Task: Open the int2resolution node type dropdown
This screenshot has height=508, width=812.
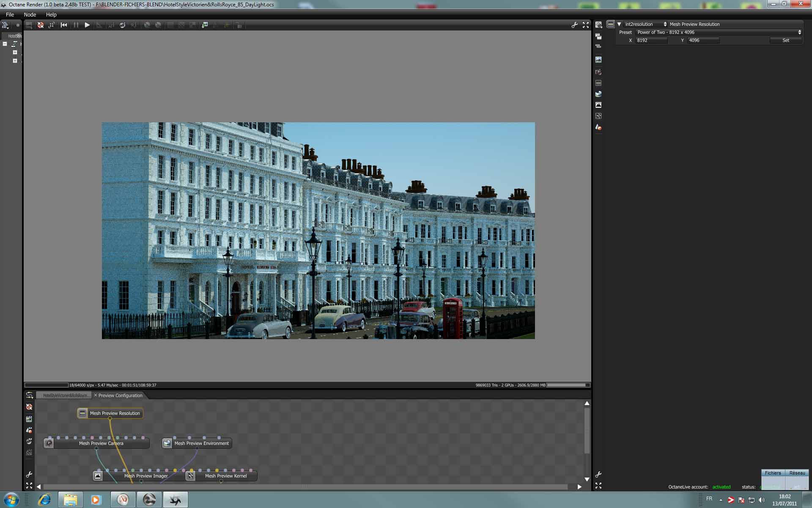Action: tap(645, 25)
